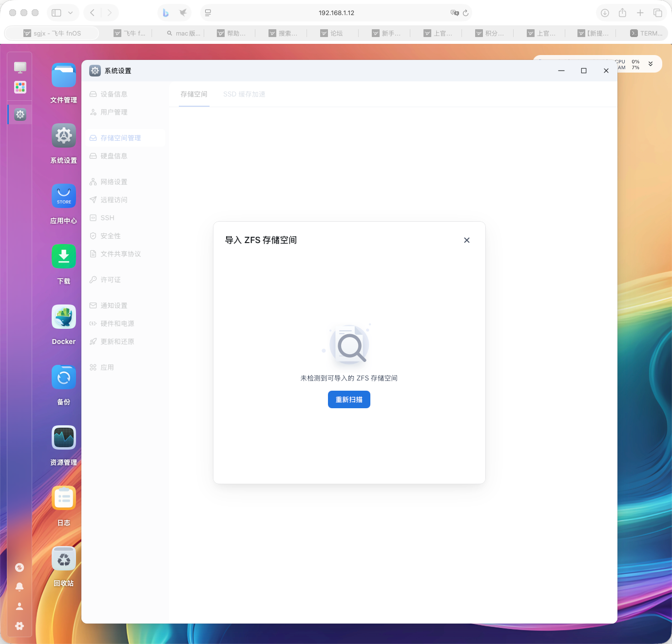This screenshot has width=672, height=644.
Task: Close the 导入 ZFS 存储空间 dialog
Action: coord(467,240)
